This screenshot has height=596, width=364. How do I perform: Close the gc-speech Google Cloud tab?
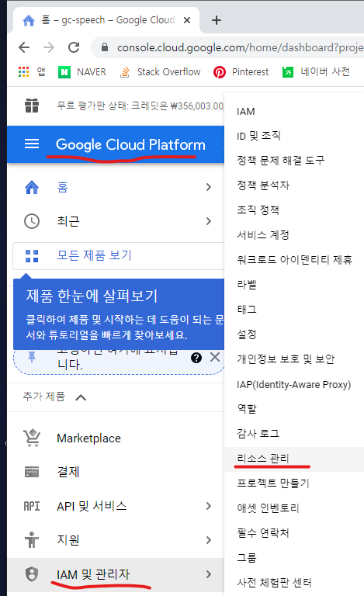[x=187, y=20]
